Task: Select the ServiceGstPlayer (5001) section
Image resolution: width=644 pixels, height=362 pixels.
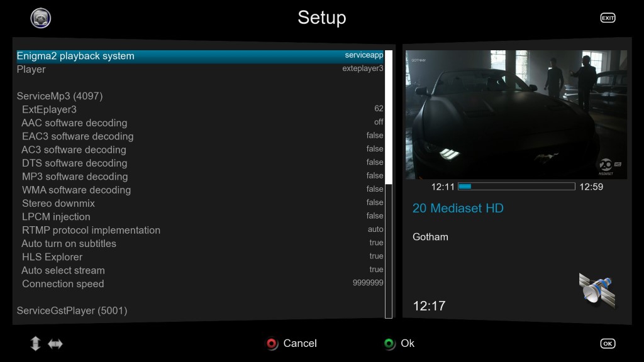Action: pyautogui.click(x=72, y=310)
